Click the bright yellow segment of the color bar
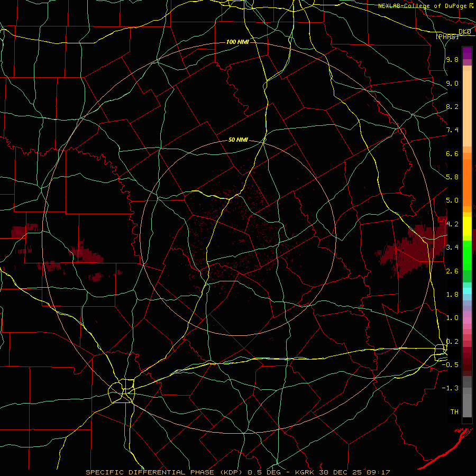The image size is (476, 476). coord(467,226)
